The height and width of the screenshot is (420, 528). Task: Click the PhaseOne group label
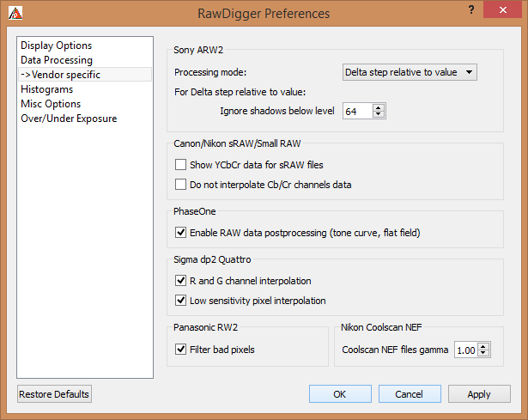coord(195,211)
